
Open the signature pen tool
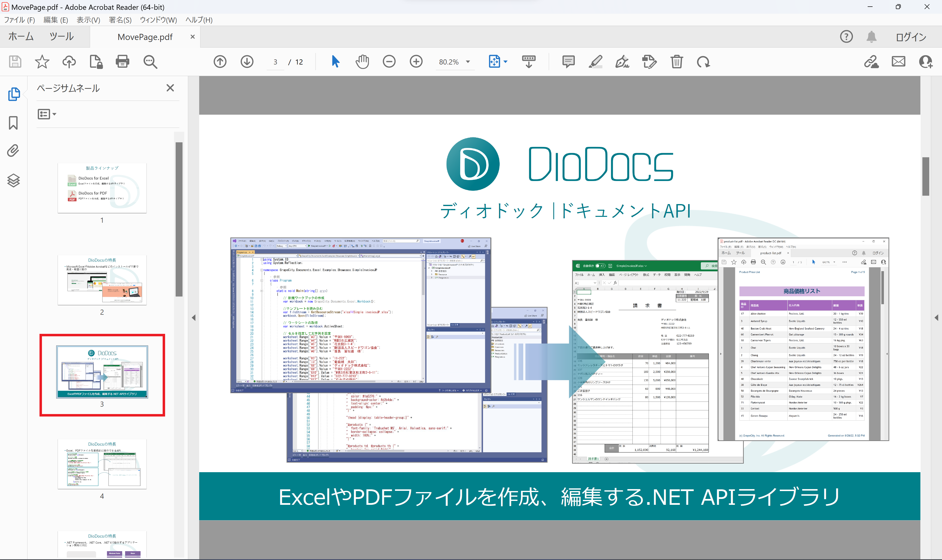(x=622, y=62)
